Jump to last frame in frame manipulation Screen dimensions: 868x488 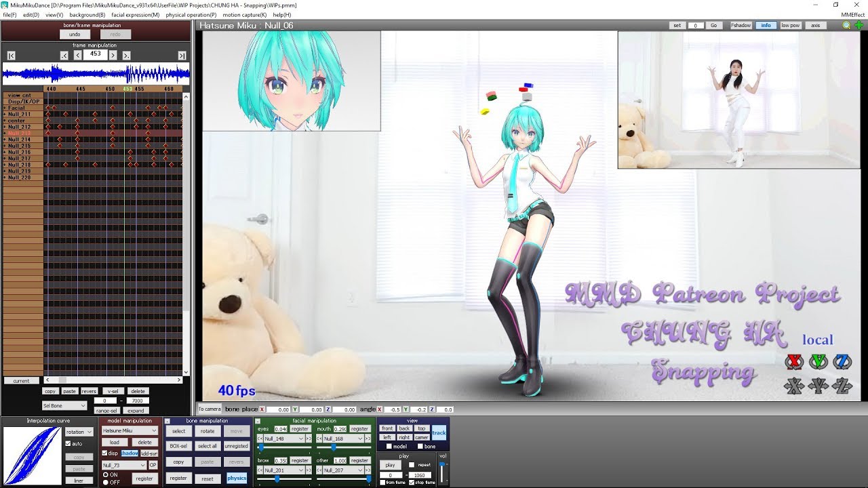point(182,56)
